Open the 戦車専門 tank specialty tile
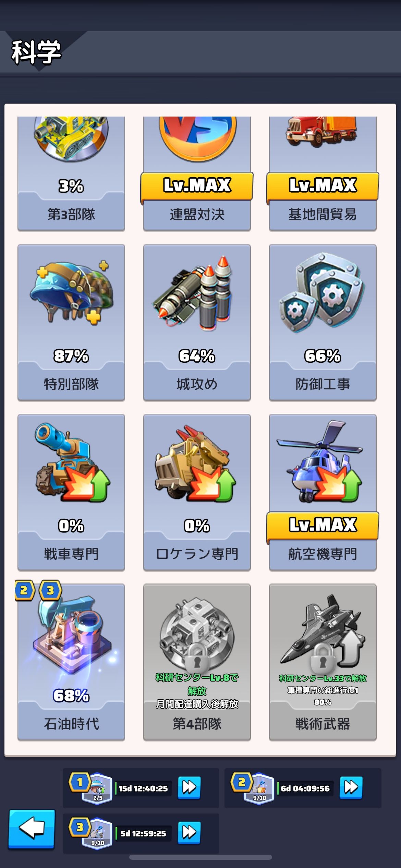The image size is (401, 868). point(71,492)
